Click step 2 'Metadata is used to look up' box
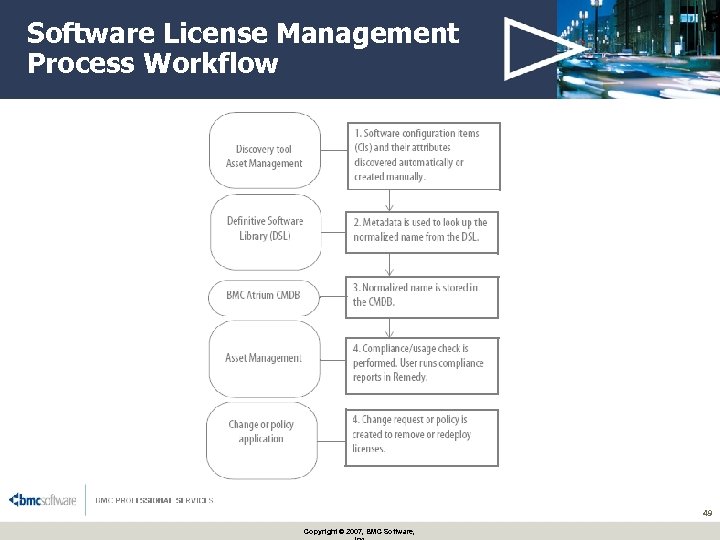This screenshot has width=720, height=540. tap(422, 232)
